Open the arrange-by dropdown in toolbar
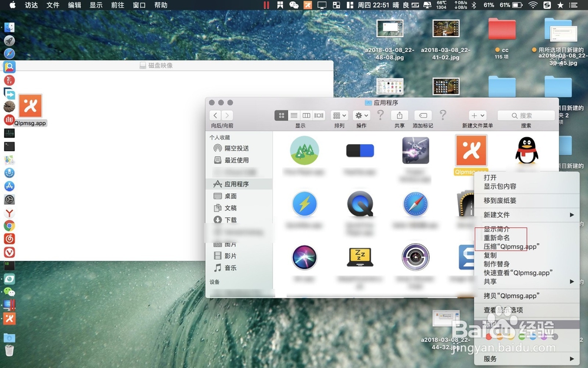 [x=339, y=115]
